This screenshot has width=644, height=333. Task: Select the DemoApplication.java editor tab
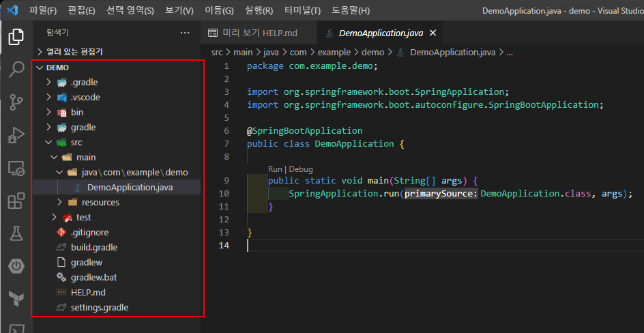pyautogui.click(x=380, y=33)
